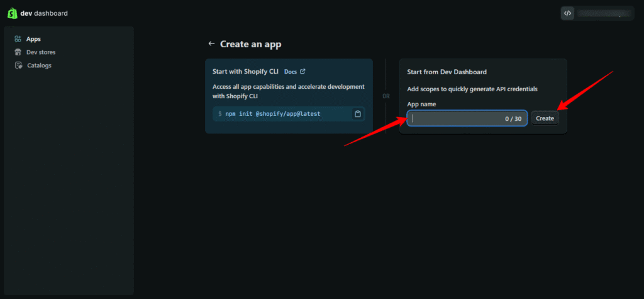Click the App name label
The image size is (644, 299).
pos(421,104)
